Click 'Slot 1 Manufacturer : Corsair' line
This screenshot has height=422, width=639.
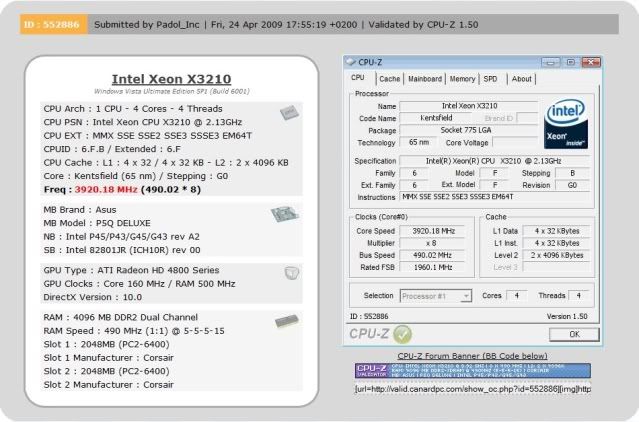click(x=108, y=358)
